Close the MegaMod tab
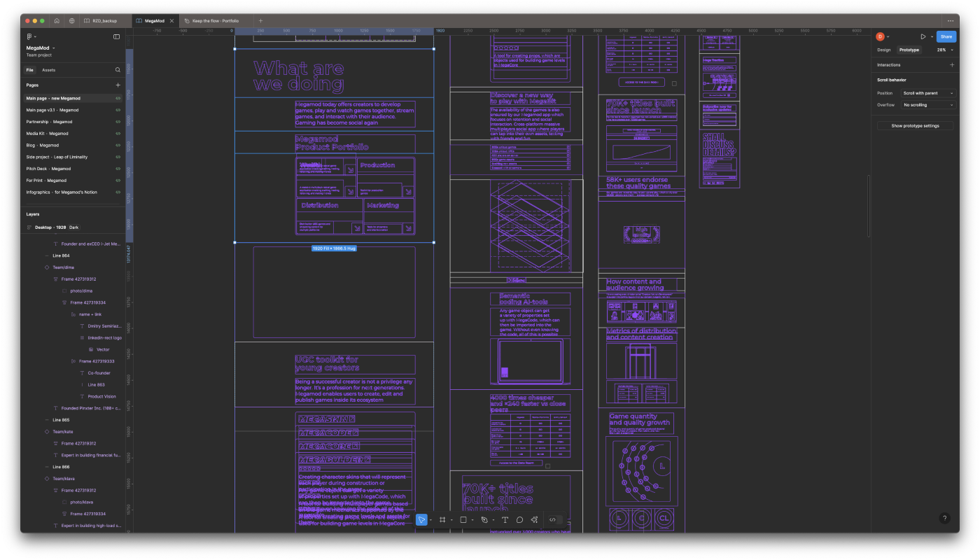This screenshot has width=980, height=560. (x=171, y=21)
